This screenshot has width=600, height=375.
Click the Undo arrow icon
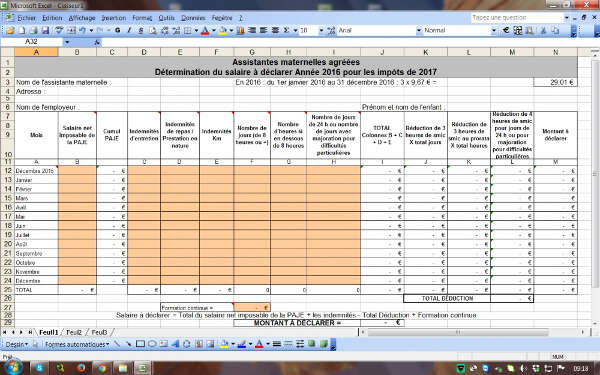82,30
